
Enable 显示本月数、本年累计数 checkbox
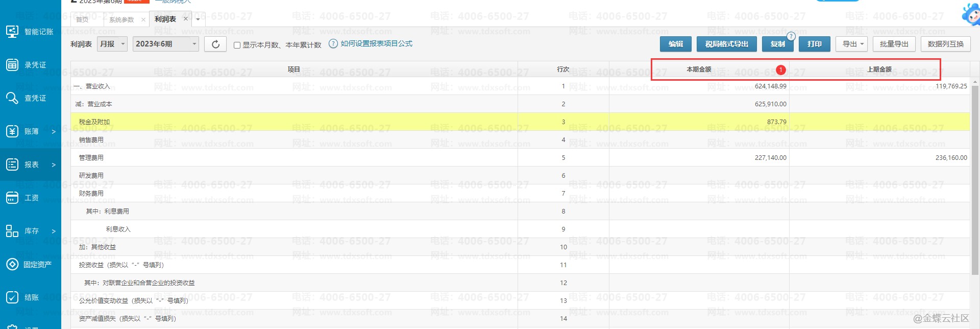(x=237, y=45)
